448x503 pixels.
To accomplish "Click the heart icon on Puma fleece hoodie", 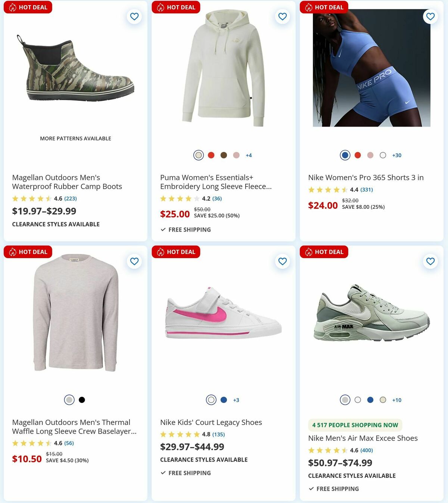I will 282,16.
